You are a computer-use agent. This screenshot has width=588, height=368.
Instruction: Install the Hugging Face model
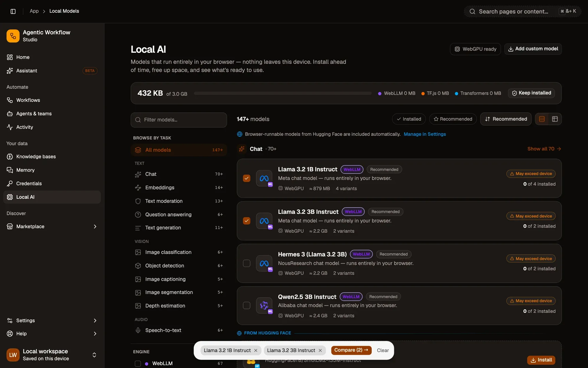pos(541,360)
